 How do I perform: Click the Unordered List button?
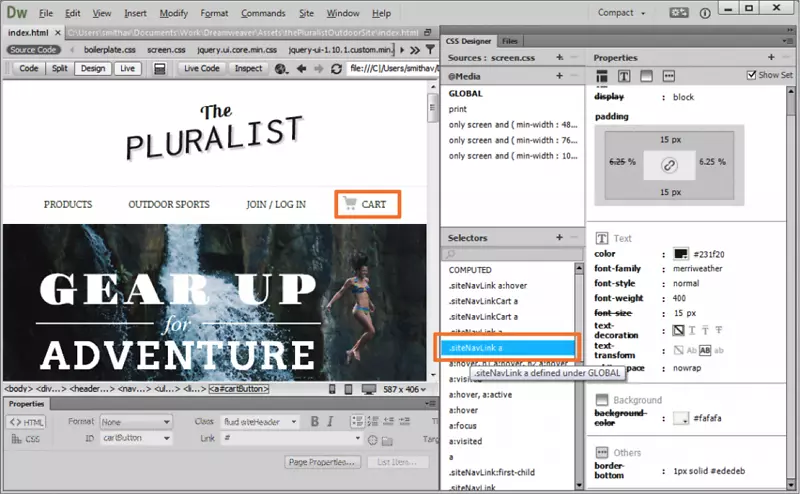(357, 422)
